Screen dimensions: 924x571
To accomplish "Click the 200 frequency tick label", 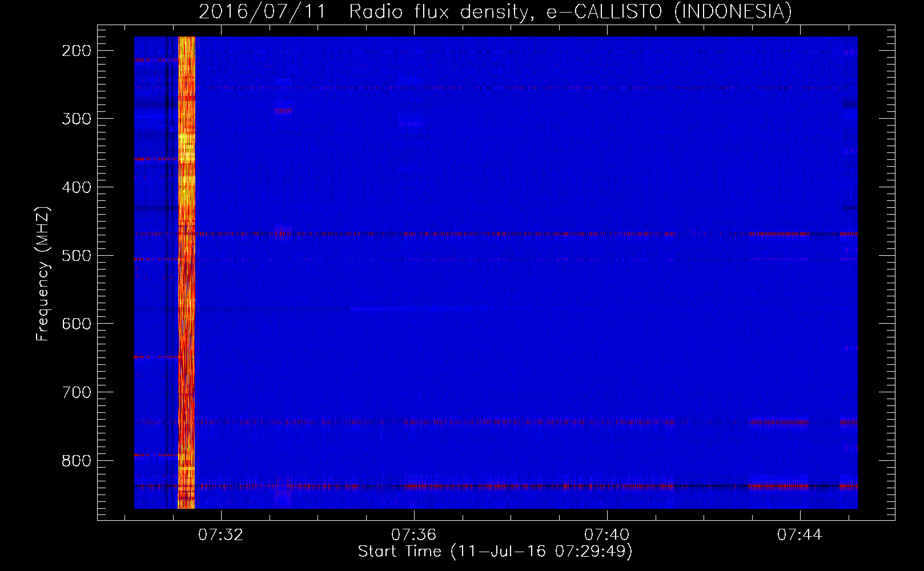I will click(x=77, y=51).
